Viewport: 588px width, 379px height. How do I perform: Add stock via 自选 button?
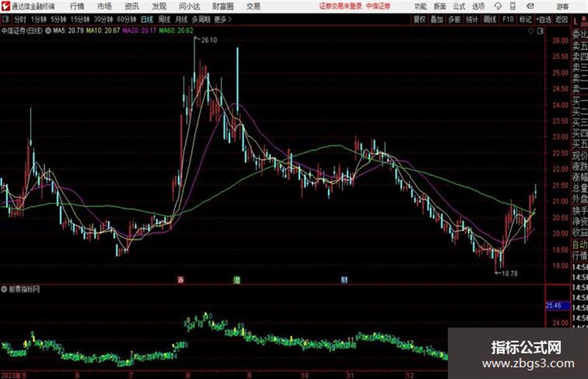[543, 19]
